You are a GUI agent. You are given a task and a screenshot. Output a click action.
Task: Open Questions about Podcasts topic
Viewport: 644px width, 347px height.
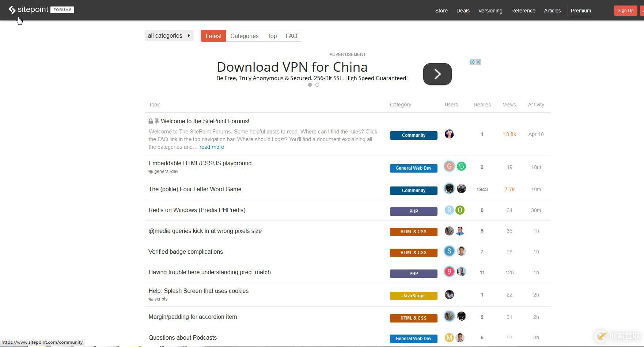[x=182, y=337]
